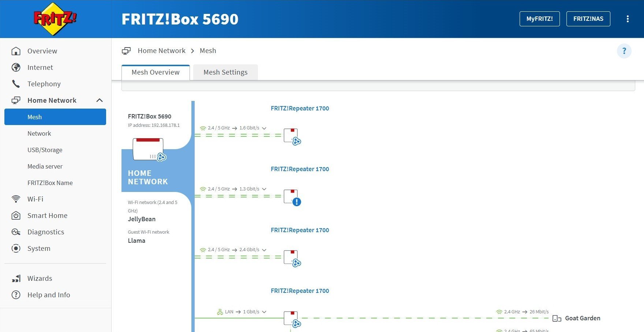Open FRITZ!Repeater 1700 link above LAN connection

coord(300,291)
